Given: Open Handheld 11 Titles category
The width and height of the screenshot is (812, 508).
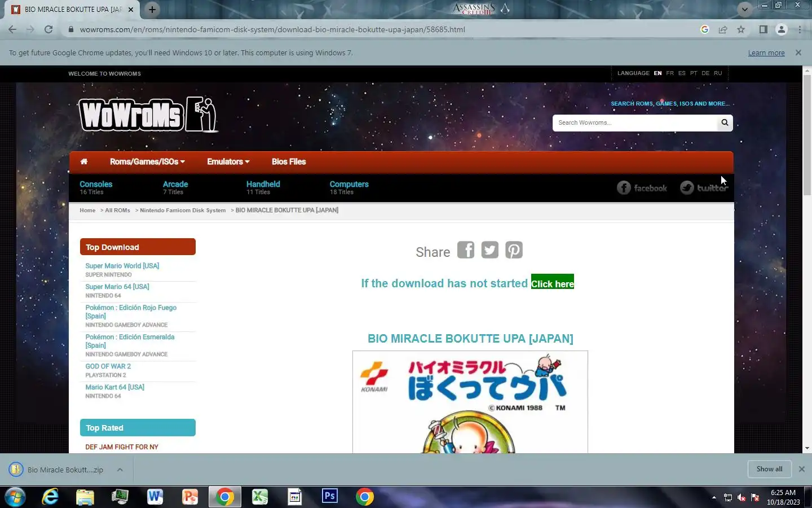Looking at the screenshot, I should (263, 187).
